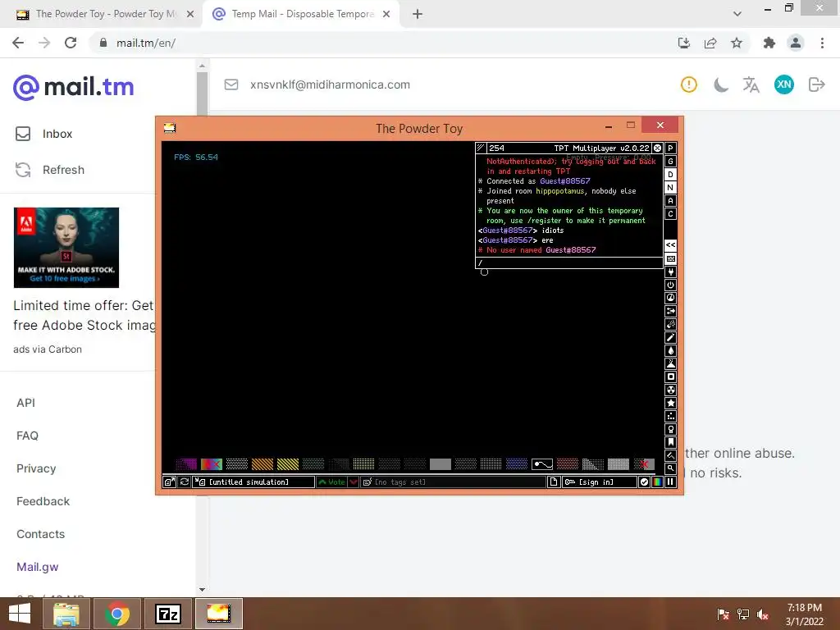Image resolution: width=840 pixels, height=630 pixels.
Task: Pick the blue dotted wall swatch
Action: (517, 464)
